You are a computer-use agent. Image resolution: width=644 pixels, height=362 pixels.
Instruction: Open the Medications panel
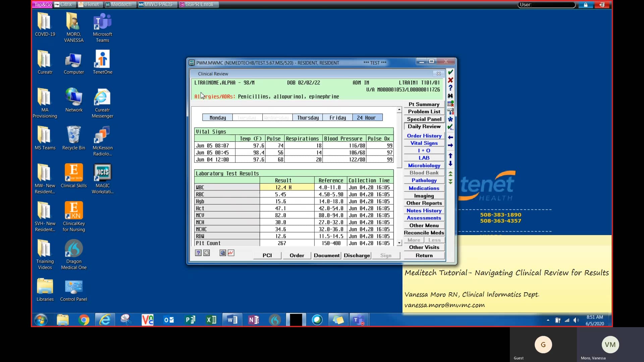pos(424,188)
